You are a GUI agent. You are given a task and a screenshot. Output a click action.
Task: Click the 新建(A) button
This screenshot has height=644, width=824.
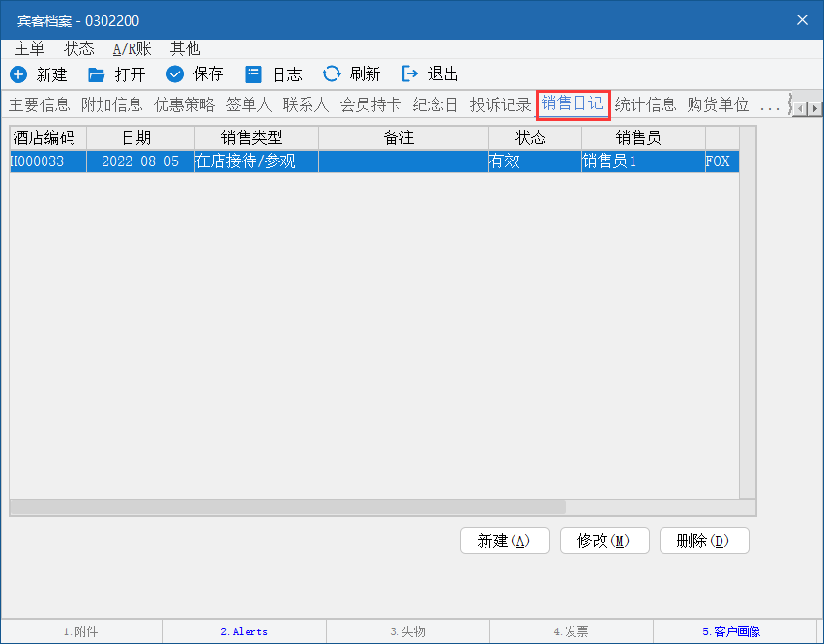pyautogui.click(x=505, y=541)
